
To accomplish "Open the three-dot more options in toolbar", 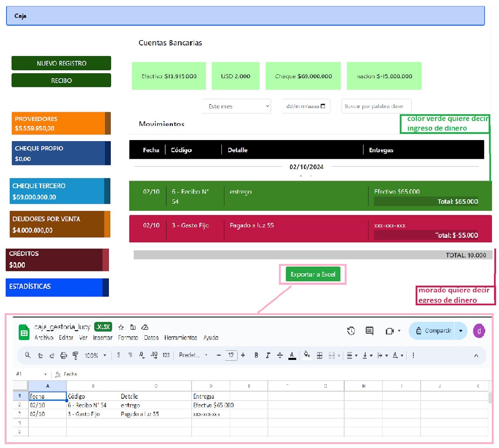I will [x=413, y=355].
